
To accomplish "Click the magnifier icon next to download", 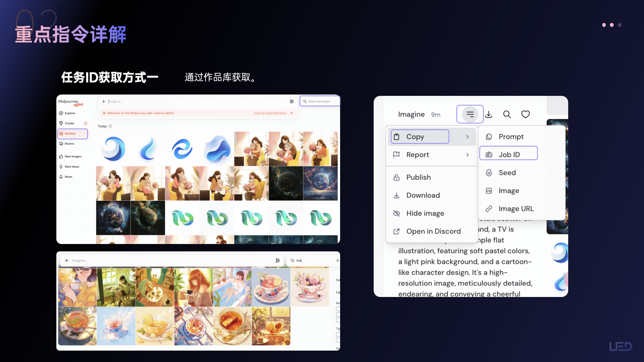I will (x=507, y=114).
